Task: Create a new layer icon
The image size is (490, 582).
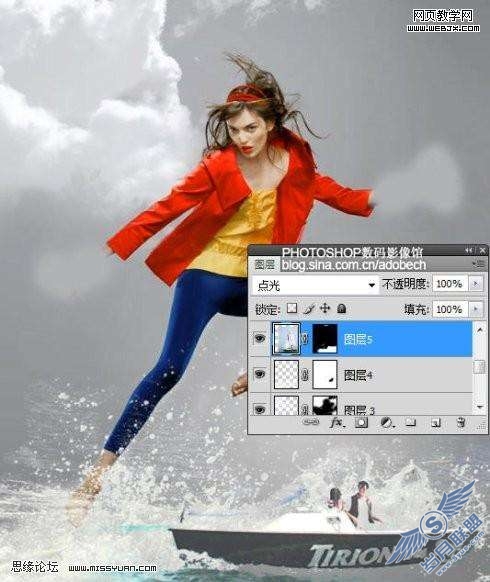Action: pos(435,422)
